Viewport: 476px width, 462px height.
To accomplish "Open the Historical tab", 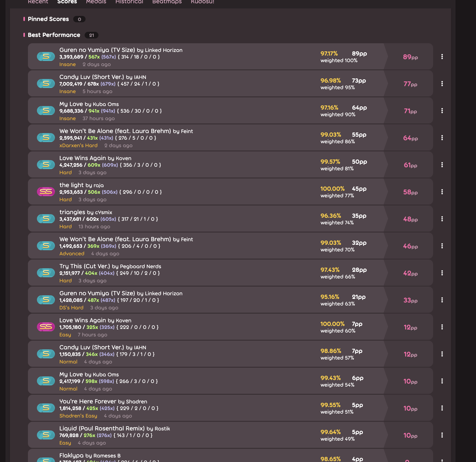I will (129, 2).
